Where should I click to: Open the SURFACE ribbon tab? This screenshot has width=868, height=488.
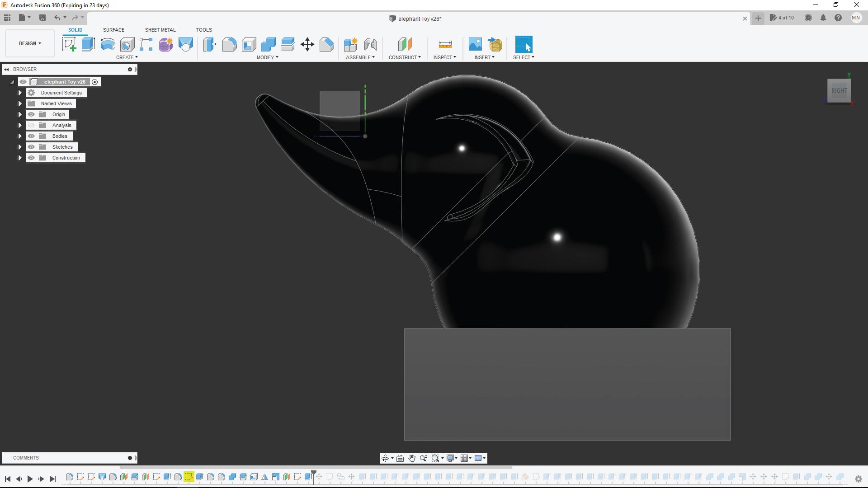click(113, 30)
